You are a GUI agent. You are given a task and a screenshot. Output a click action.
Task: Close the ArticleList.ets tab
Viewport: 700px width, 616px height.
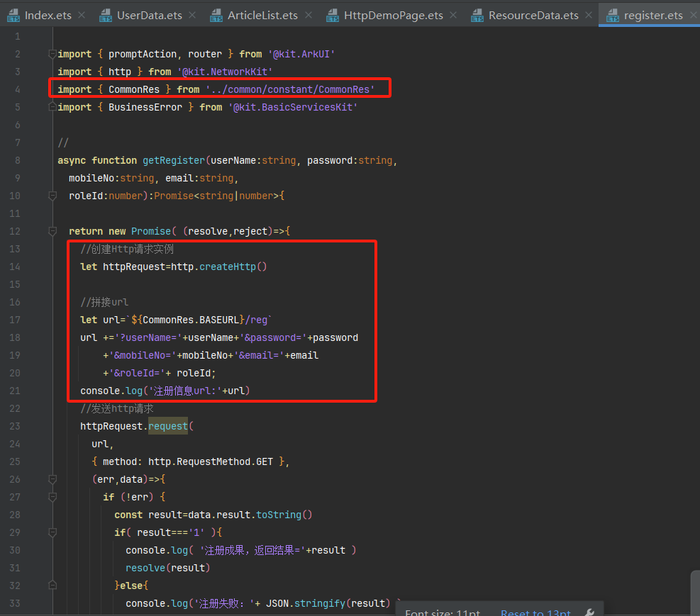pos(308,15)
